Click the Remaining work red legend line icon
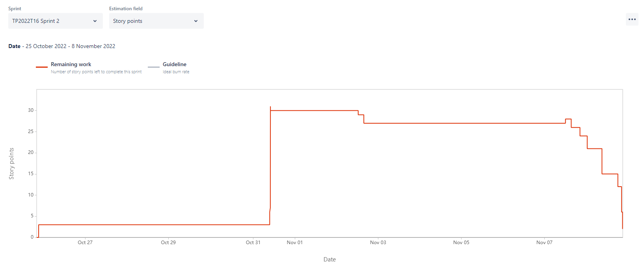 [x=41, y=67]
